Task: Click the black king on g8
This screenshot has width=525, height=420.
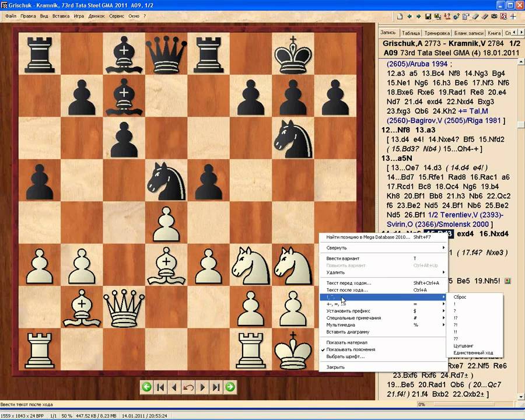Action: pyautogui.click(x=293, y=54)
